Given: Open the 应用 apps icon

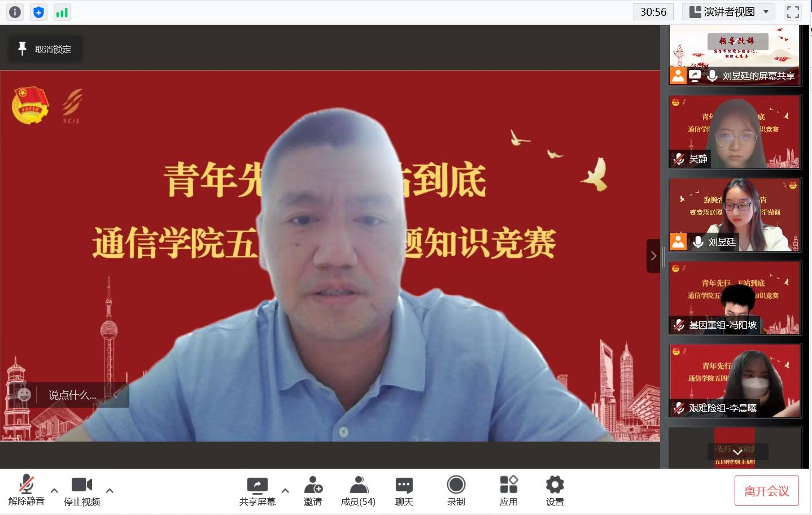Looking at the screenshot, I should coord(508,490).
